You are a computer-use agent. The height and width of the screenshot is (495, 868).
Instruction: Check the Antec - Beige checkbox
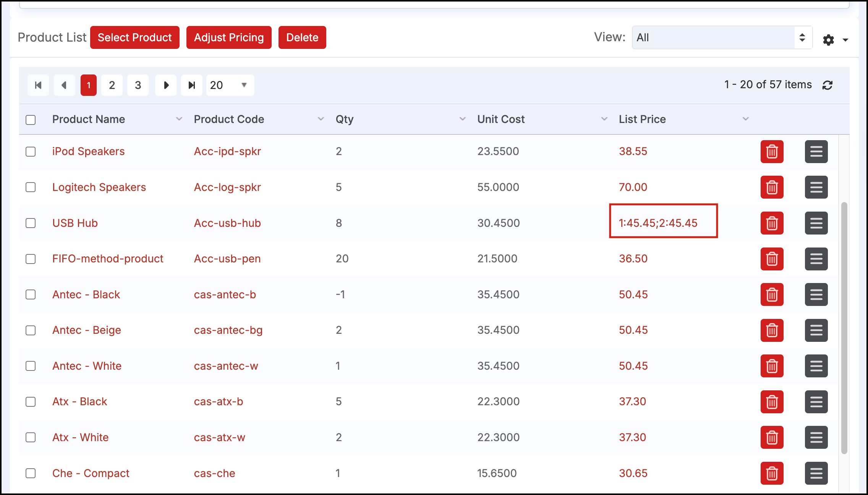31,330
